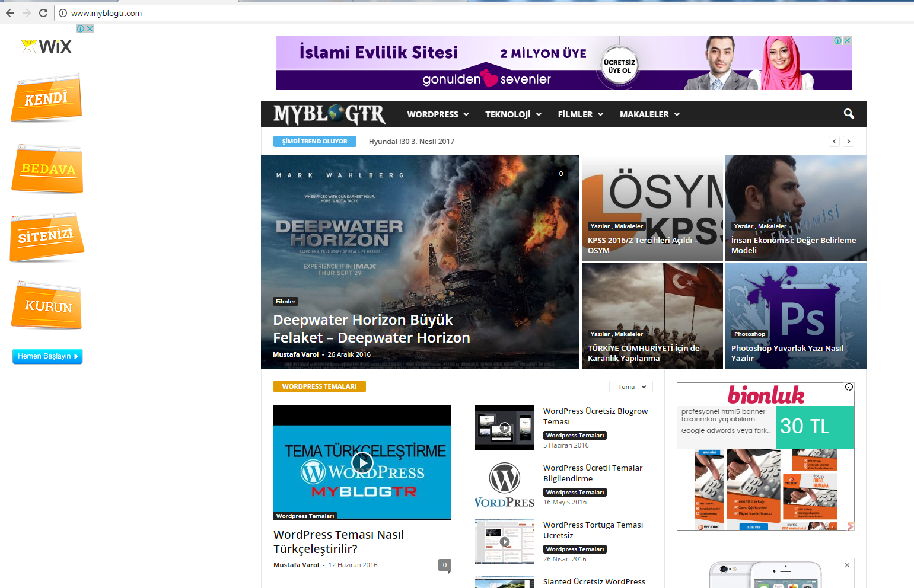Open the Photoshop Yuvarlak Yazı article
The width and height of the screenshot is (914, 588).
(x=787, y=353)
